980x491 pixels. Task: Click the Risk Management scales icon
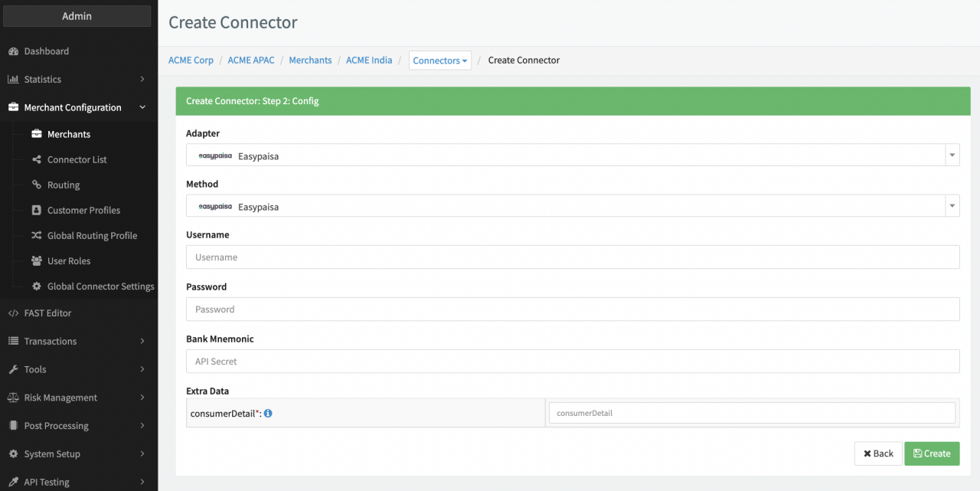[x=13, y=398]
